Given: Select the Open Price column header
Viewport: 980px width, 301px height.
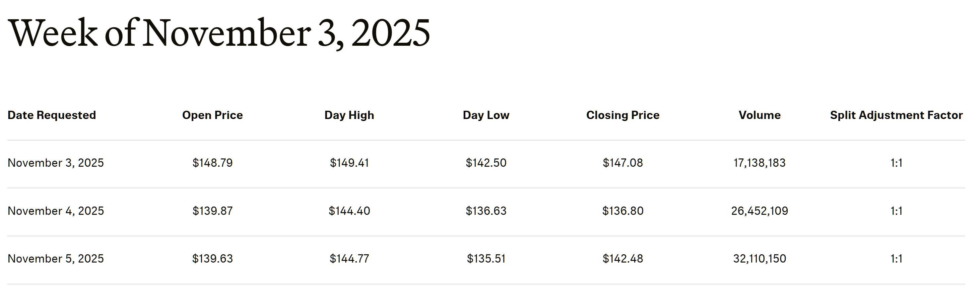Looking at the screenshot, I should 212,115.
